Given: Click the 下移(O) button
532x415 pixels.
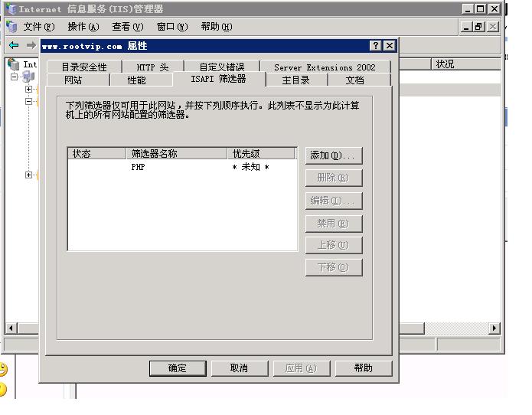Looking at the screenshot, I should coord(334,267).
